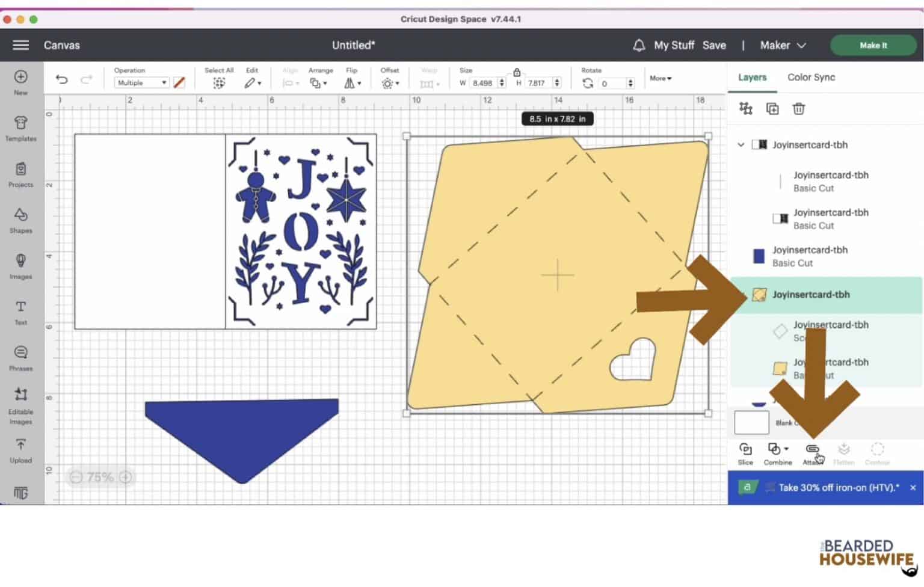Select the Text tool
924x587 pixels.
(20, 311)
